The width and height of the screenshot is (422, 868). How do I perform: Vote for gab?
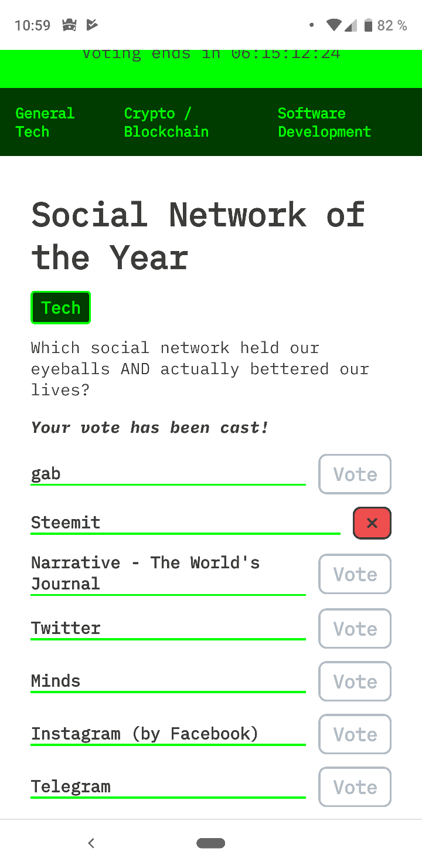pos(355,474)
